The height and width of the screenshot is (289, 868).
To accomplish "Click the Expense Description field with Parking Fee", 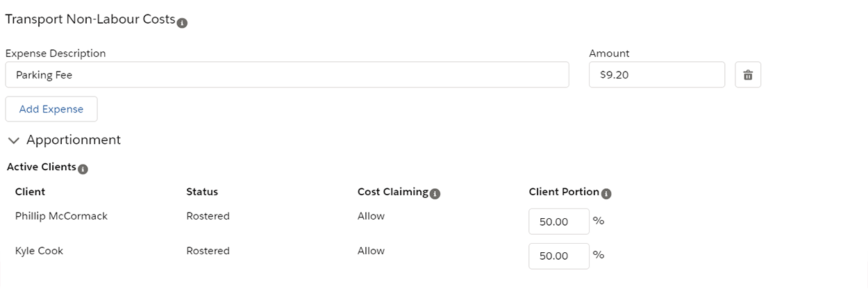I will [x=287, y=75].
